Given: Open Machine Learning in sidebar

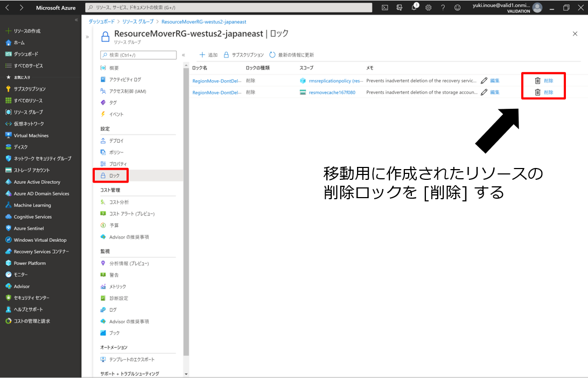Looking at the screenshot, I should [28, 205].
